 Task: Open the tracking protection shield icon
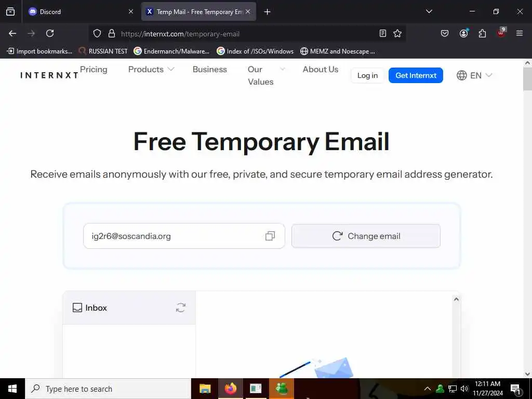[x=97, y=33]
